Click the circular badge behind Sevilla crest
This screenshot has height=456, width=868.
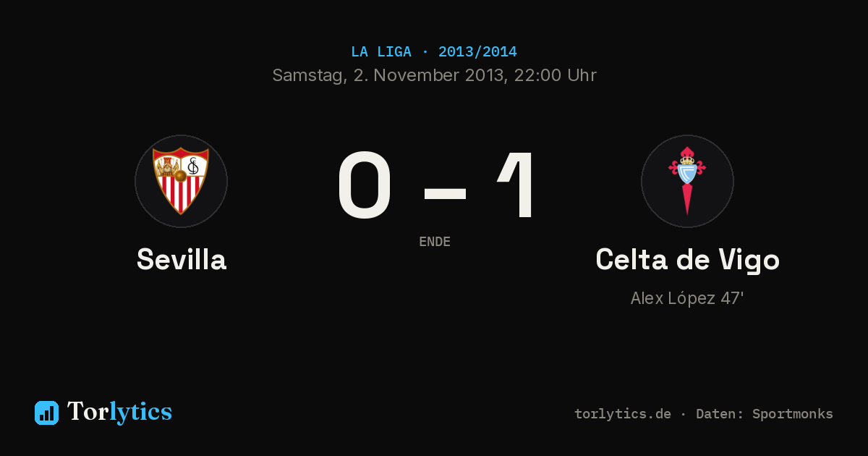coord(181,181)
